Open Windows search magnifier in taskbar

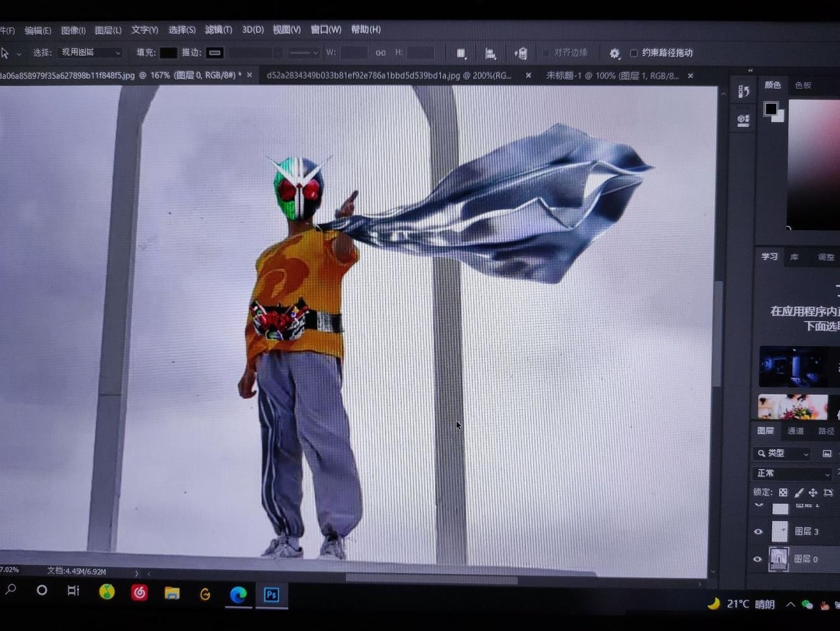11,589
